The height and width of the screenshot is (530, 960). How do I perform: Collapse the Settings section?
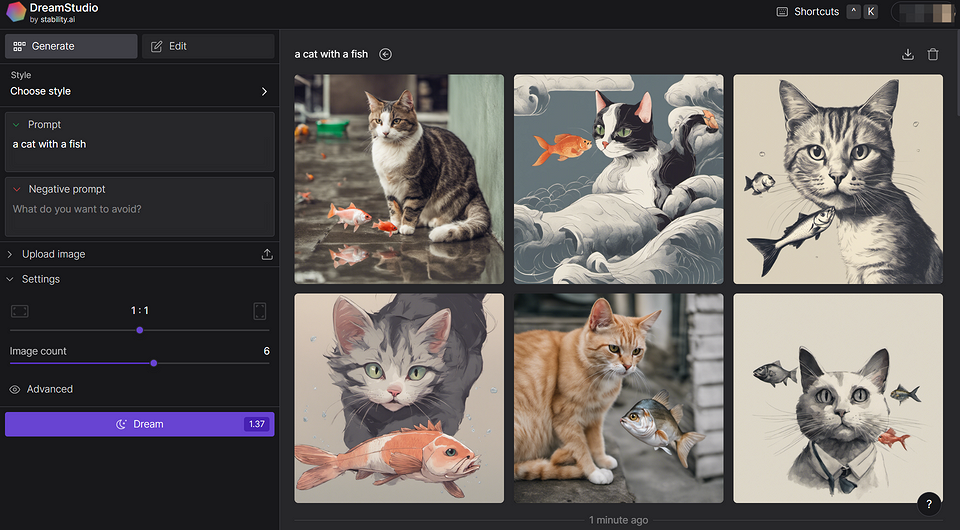(11, 279)
